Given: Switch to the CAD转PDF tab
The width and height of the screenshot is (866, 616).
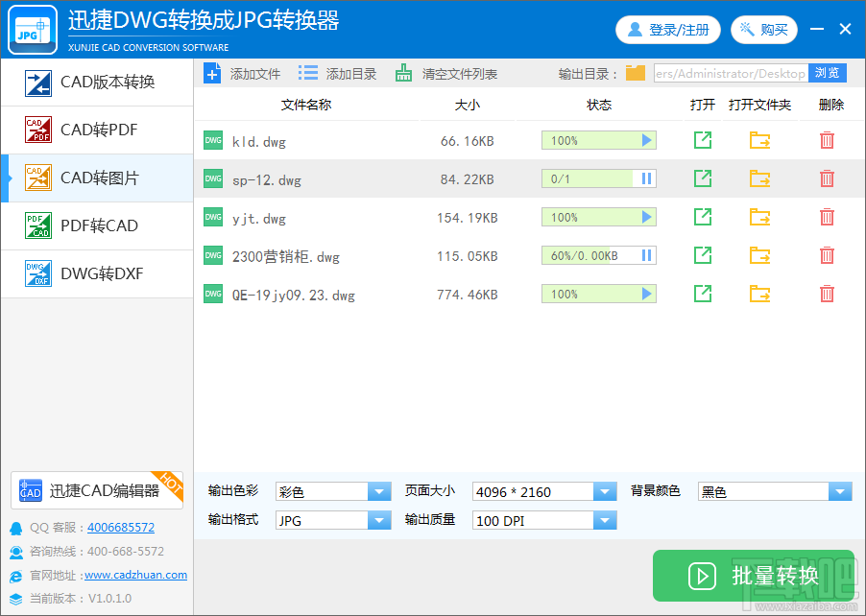Looking at the screenshot, I should point(97,130).
